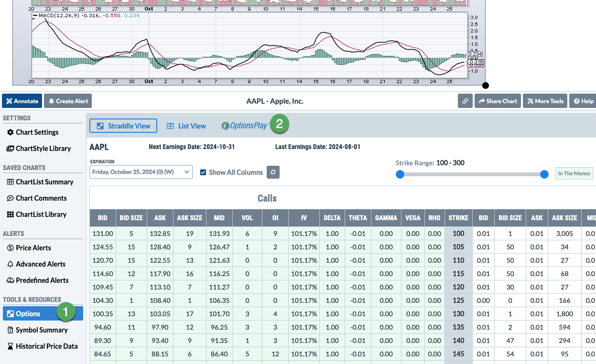Open ChartList Summary link
Image resolution: width=596 pixels, height=364 pixels.
[44, 182]
